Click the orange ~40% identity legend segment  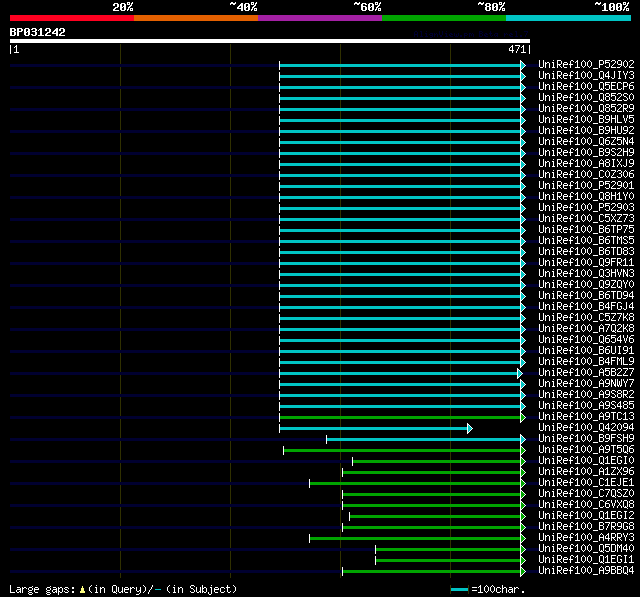196,18
